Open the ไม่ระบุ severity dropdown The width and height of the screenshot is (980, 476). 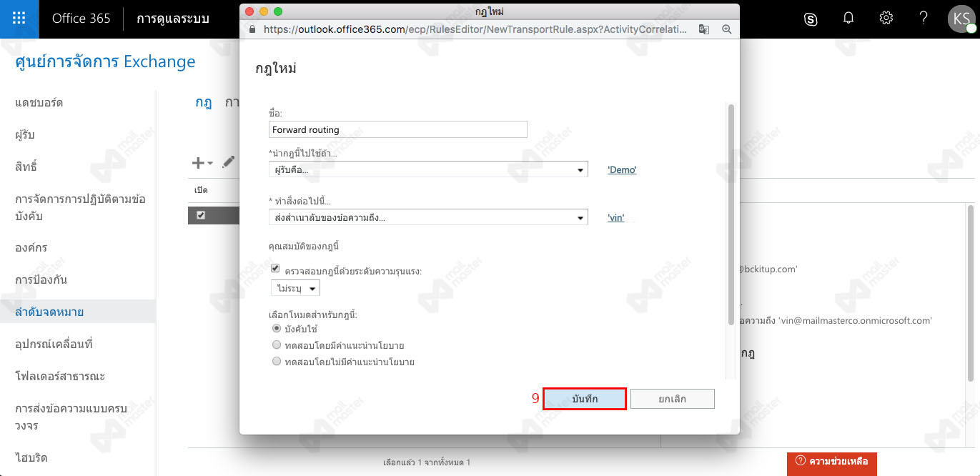[295, 288]
